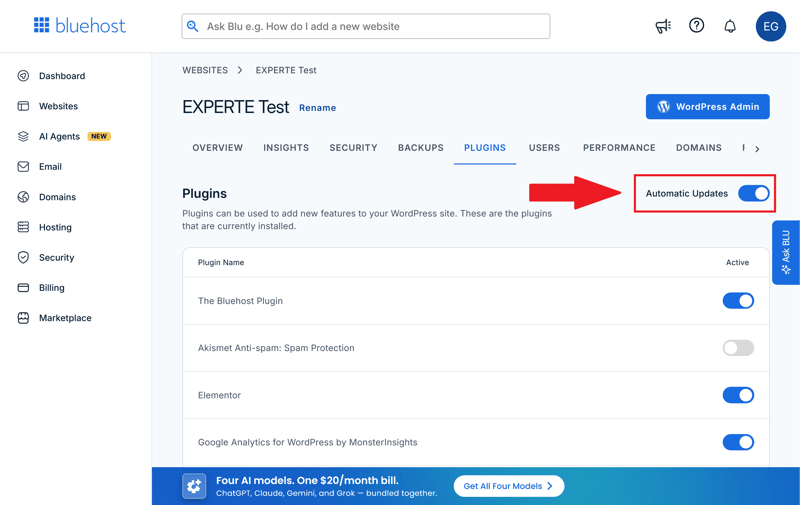Image resolution: width=800 pixels, height=505 pixels.
Task: Click the AI Agents layers icon
Action: coord(23,136)
